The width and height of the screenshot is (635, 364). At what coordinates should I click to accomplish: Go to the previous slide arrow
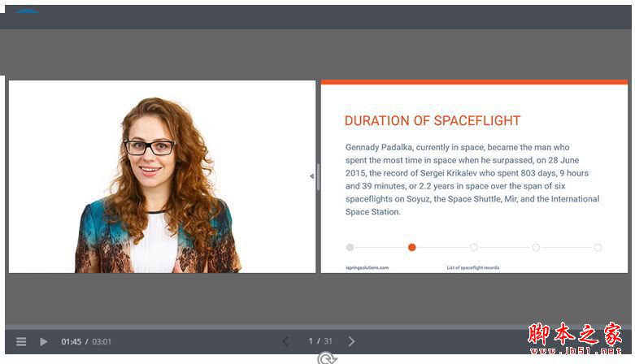point(285,342)
